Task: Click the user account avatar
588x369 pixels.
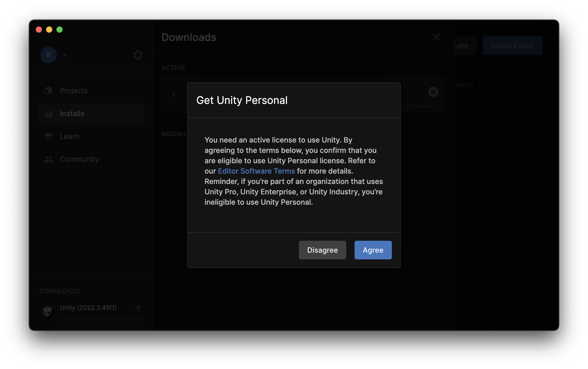Action: [x=49, y=55]
